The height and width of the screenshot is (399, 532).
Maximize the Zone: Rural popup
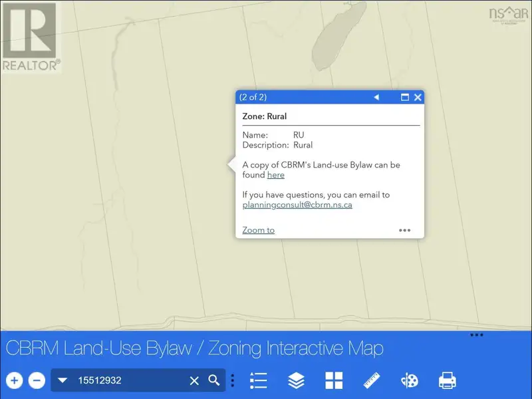click(x=404, y=97)
